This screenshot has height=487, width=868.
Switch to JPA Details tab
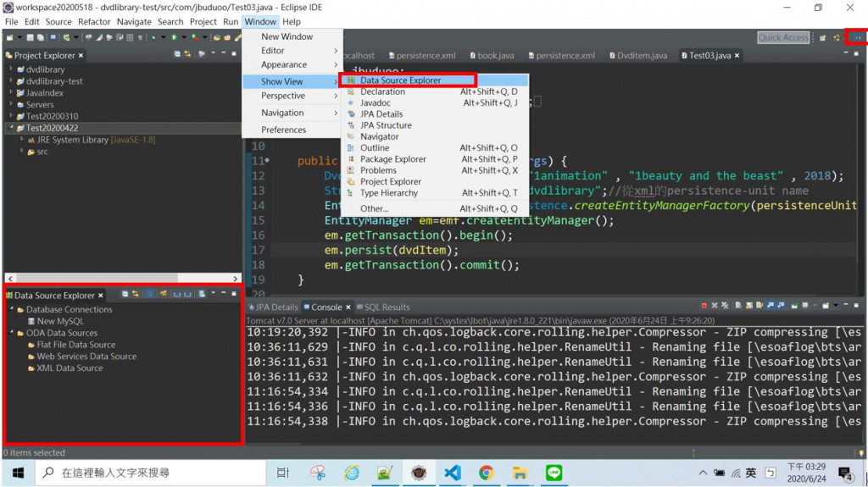(273, 307)
